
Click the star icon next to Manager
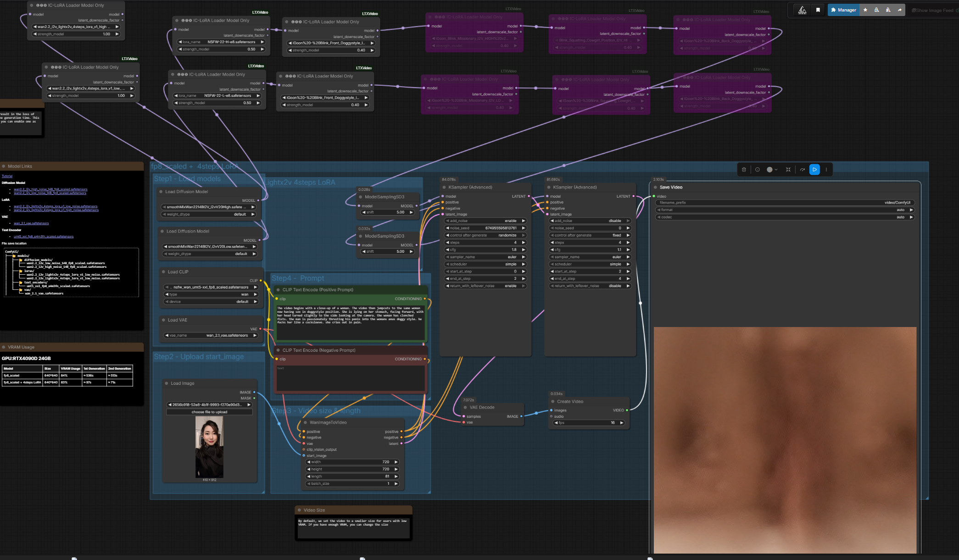[x=865, y=10]
